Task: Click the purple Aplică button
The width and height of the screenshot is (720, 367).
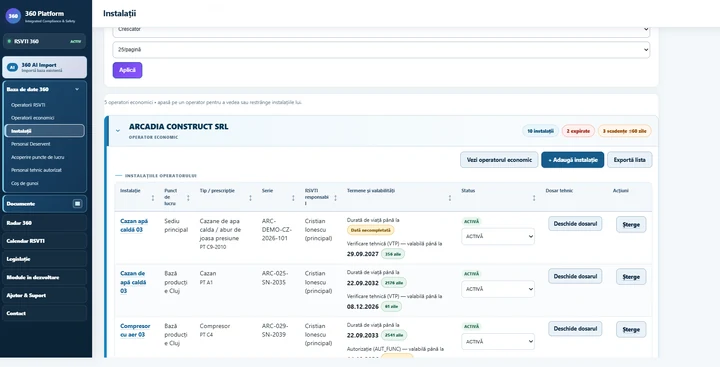Action: point(127,70)
